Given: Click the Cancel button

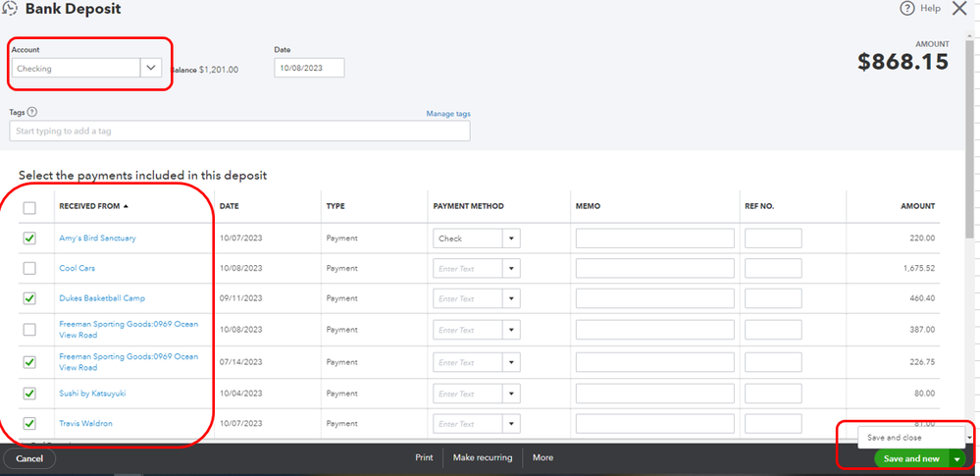Looking at the screenshot, I should (29, 458).
